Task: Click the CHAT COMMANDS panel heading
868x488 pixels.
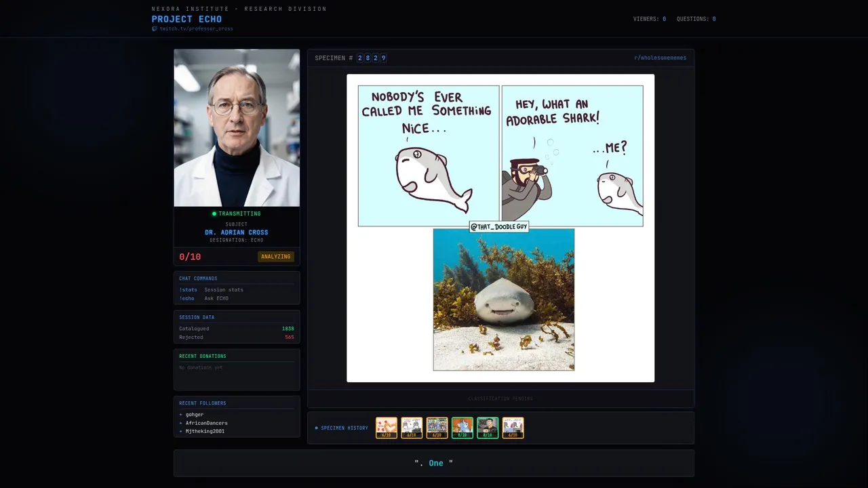Action: (x=198, y=279)
